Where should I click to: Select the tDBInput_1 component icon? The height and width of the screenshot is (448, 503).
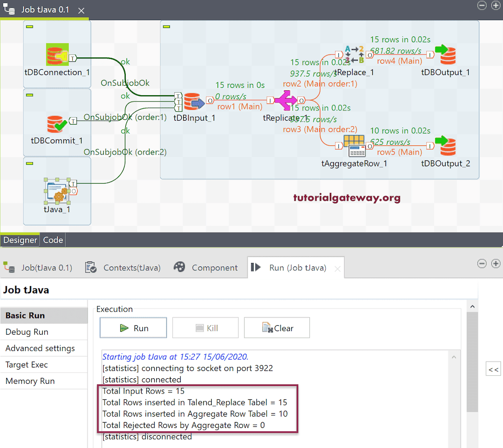(195, 102)
